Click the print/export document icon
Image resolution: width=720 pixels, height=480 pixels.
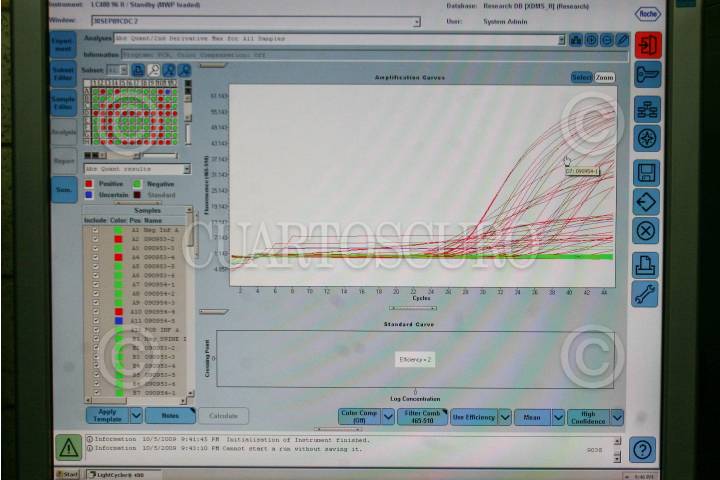647,264
